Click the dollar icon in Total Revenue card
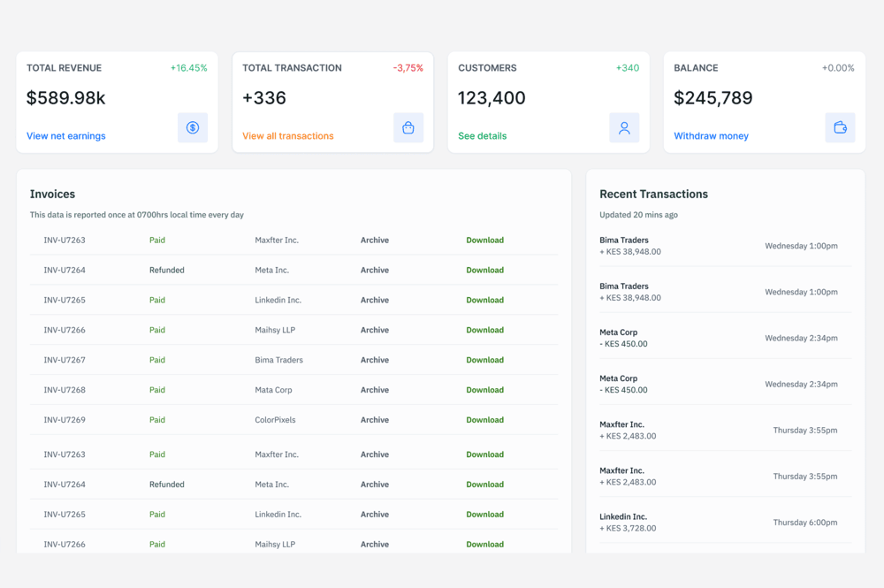Image resolution: width=884 pixels, height=588 pixels. (193, 128)
